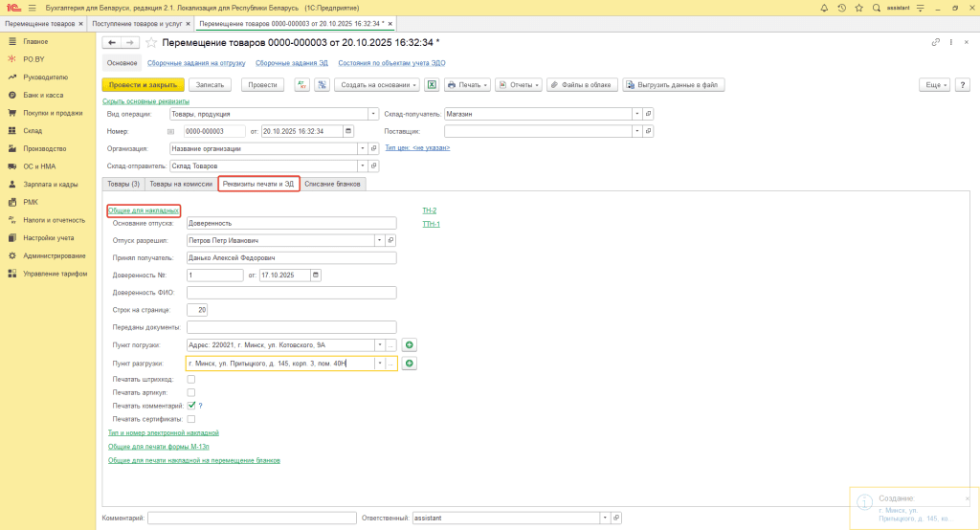The height and width of the screenshot is (530, 980).
Task: Follow the Скрыть основные реквизиты link
Action: point(145,100)
